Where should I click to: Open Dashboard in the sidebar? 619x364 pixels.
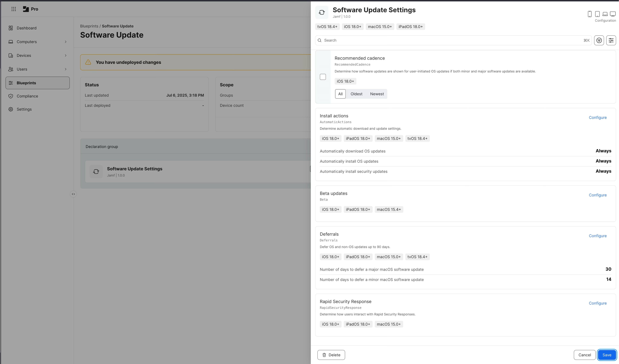click(x=27, y=28)
